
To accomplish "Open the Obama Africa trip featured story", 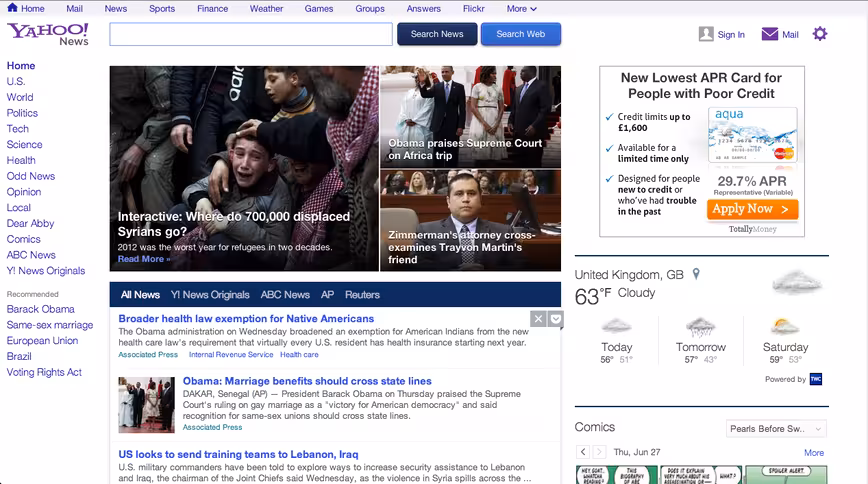I will (471, 117).
